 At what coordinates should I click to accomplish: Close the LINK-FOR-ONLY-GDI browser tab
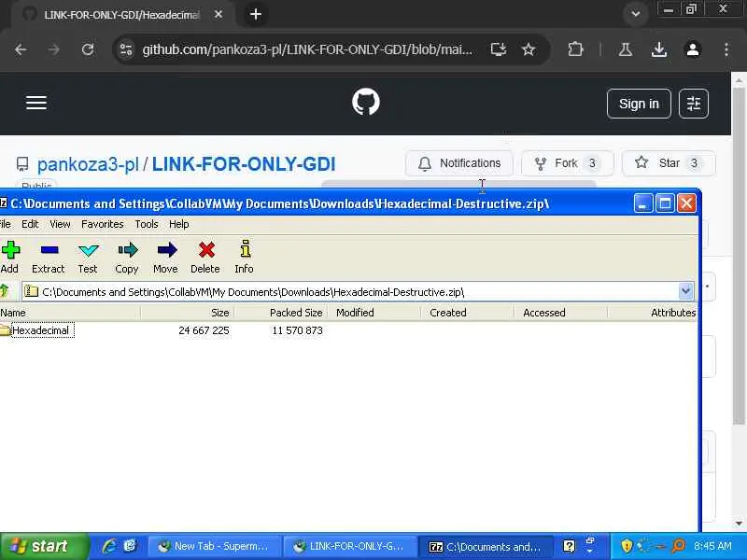coord(218,14)
